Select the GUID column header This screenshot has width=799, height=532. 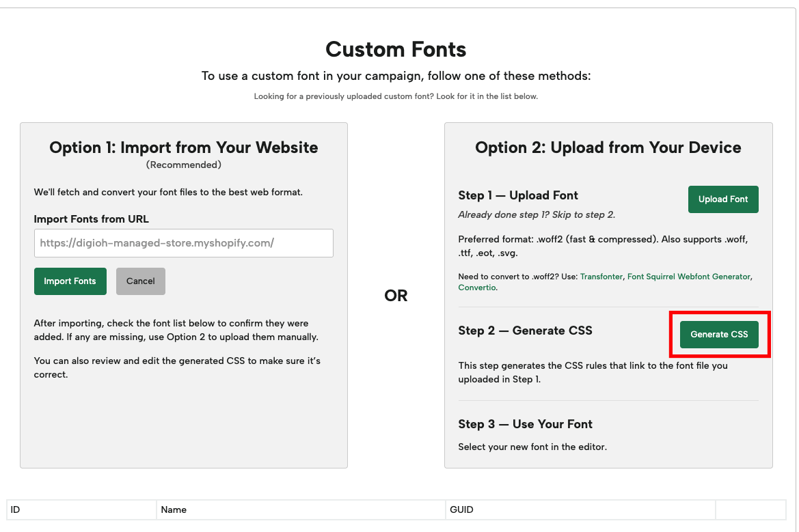pyautogui.click(x=461, y=509)
